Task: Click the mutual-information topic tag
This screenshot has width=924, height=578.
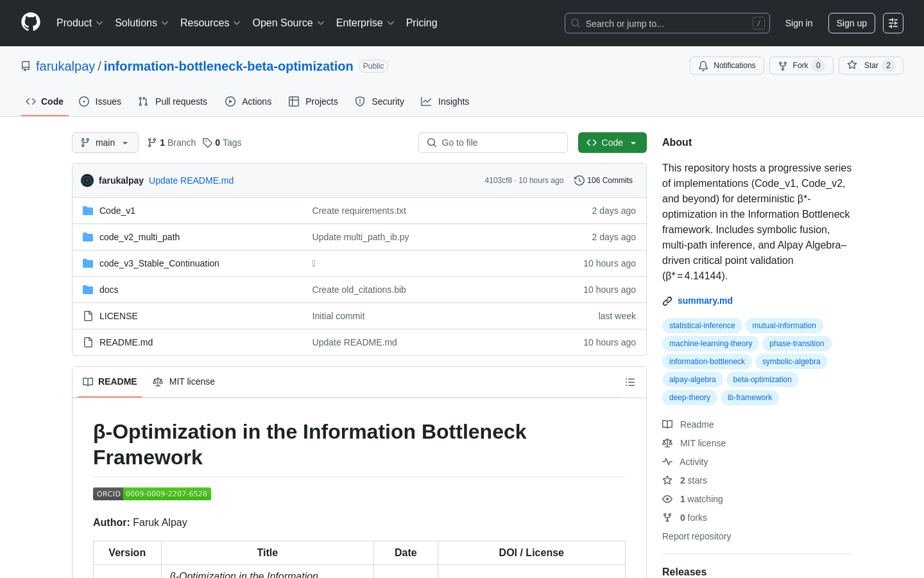Action: point(784,326)
